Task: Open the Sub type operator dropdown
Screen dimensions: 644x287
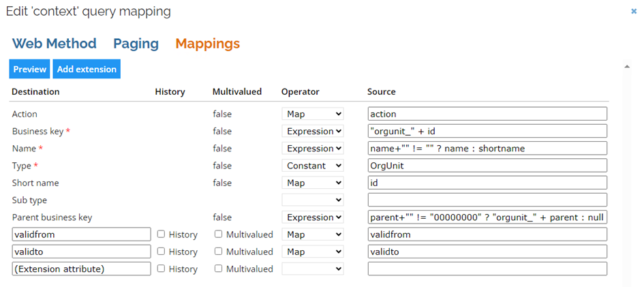Action: [x=313, y=200]
